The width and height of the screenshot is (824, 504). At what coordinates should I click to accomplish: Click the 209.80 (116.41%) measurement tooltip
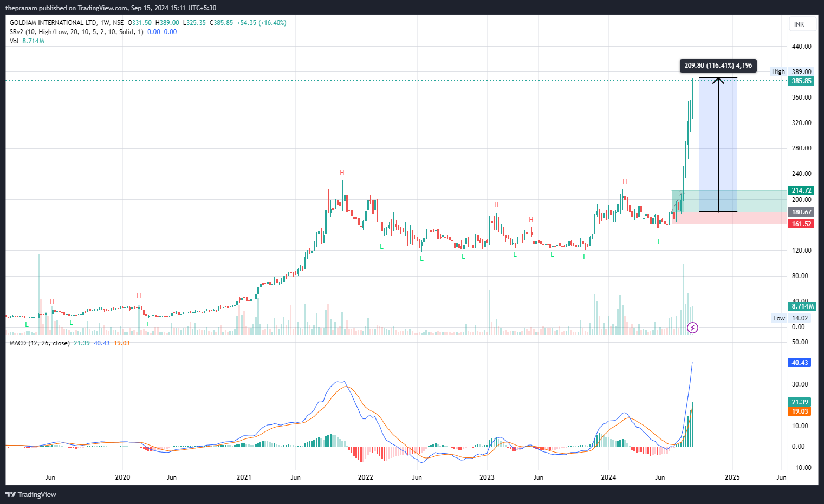[718, 66]
